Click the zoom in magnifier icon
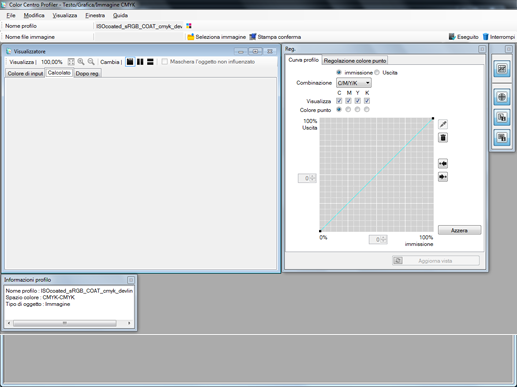The width and height of the screenshot is (517, 387). 81,62
